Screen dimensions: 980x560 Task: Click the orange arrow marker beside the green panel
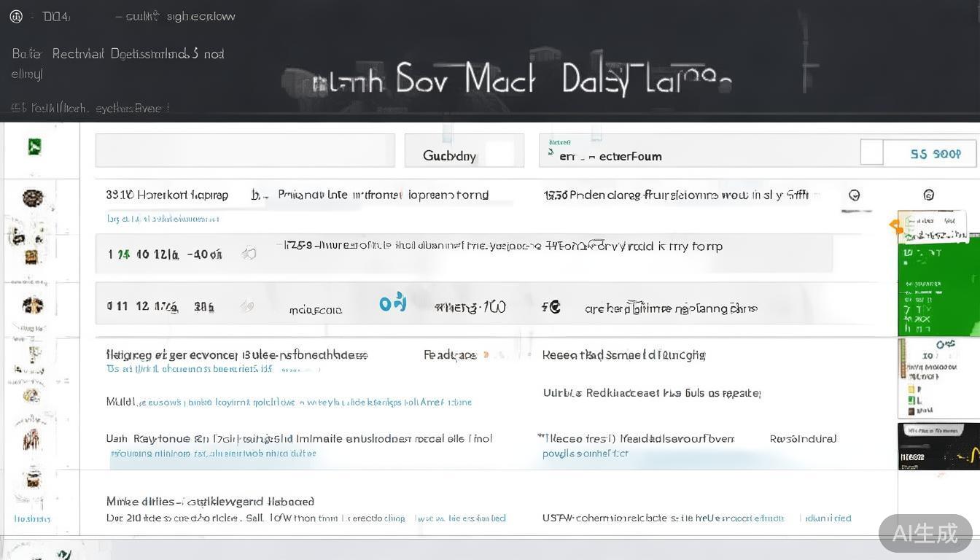point(896,227)
